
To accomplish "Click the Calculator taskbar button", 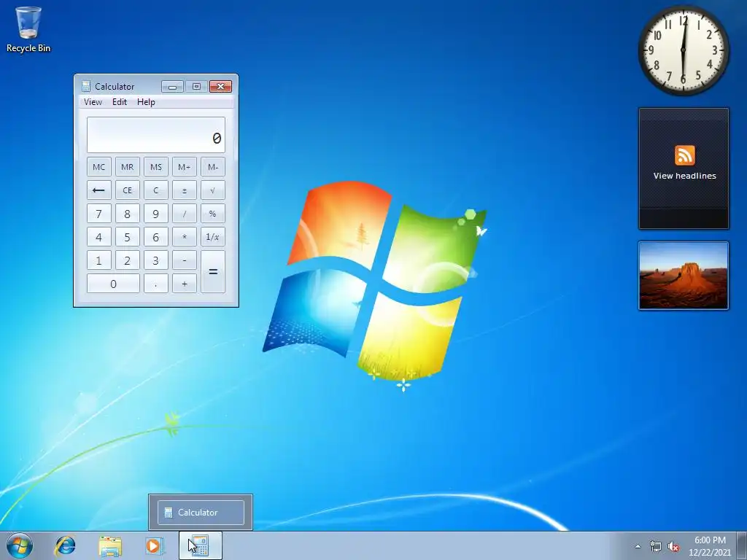I will pyautogui.click(x=201, y=545).
